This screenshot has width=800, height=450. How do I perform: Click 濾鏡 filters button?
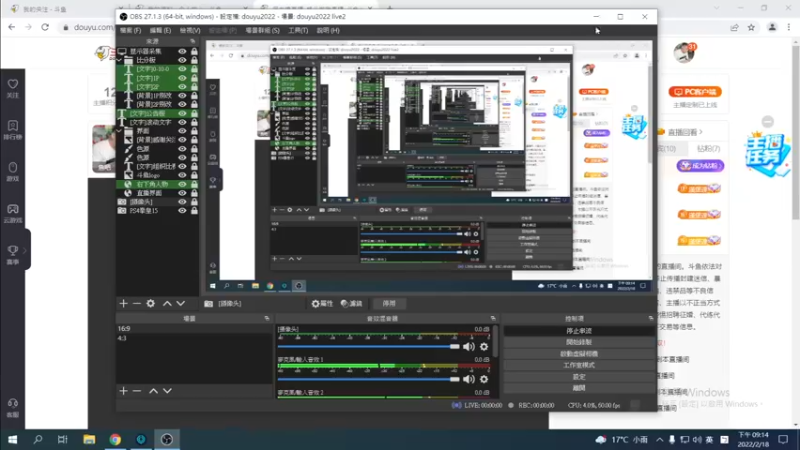tap(352, 304)
